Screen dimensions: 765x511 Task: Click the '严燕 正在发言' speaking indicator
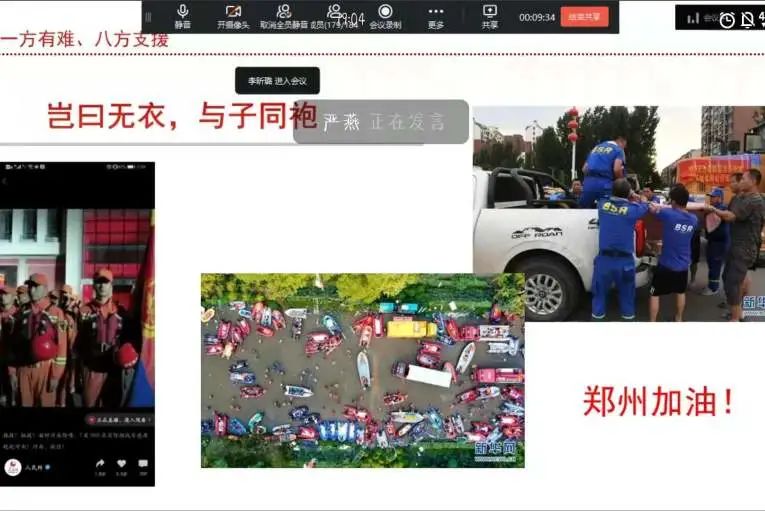(381, 122)
